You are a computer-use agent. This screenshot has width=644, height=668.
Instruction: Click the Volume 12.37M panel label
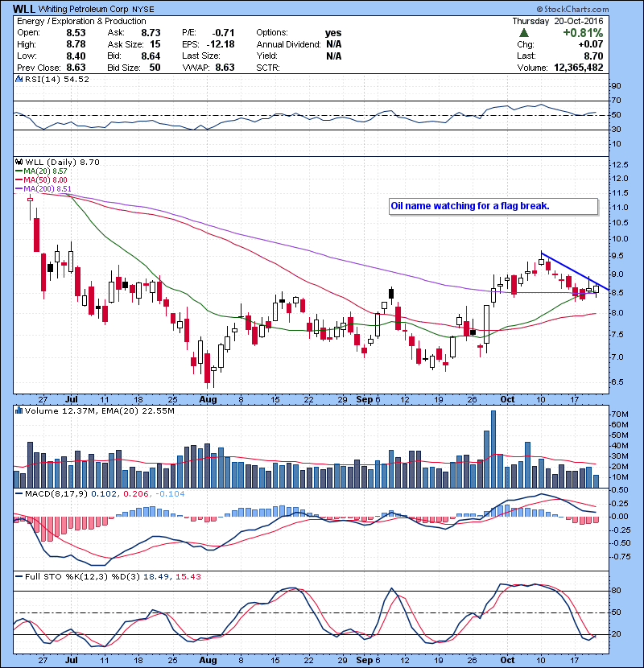pos(60,410)
